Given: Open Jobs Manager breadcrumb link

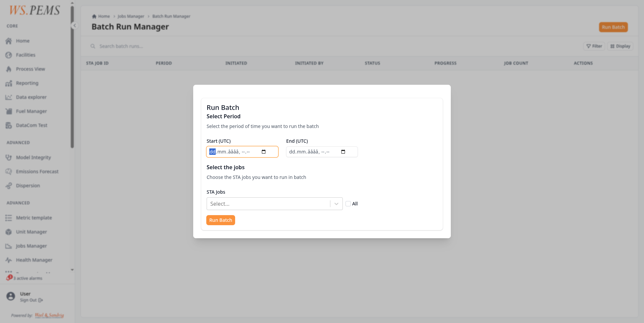Looking at the screenshot, I should (x=131, y=16).
